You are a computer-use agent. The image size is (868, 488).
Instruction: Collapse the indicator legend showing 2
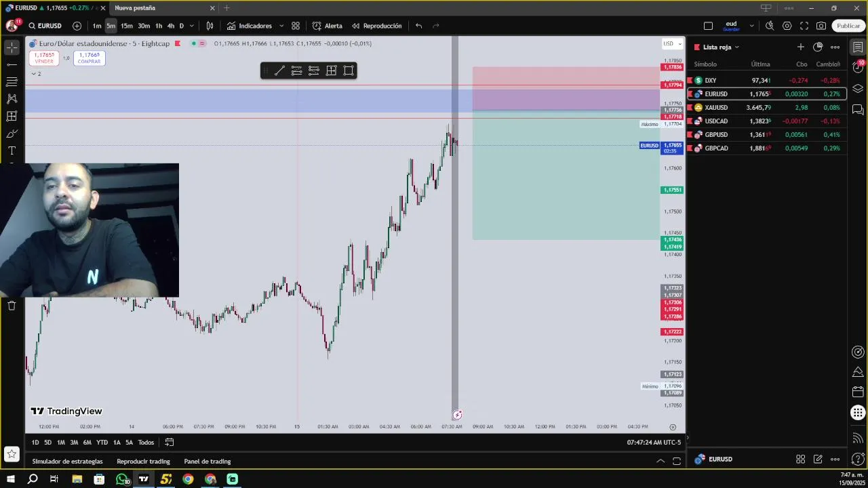36,73
